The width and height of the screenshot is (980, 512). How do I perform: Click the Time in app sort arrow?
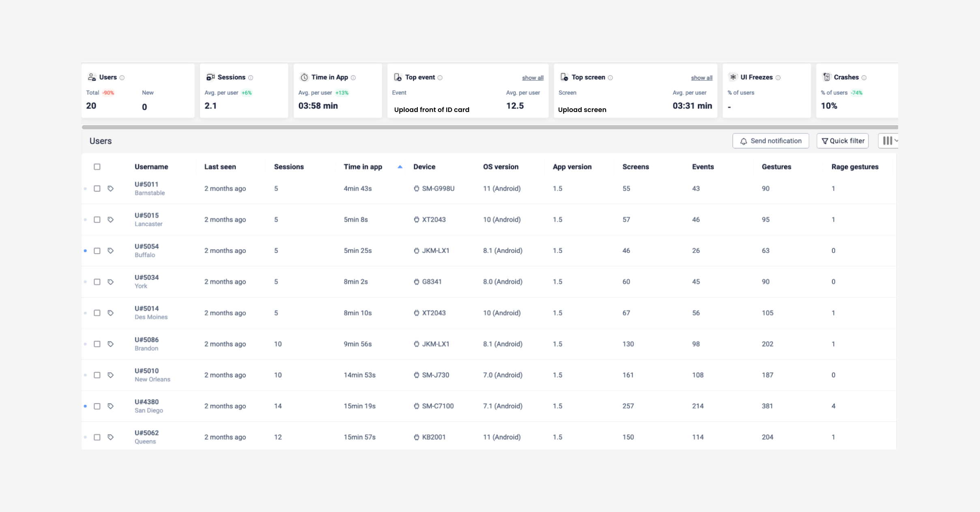(400, 166)
